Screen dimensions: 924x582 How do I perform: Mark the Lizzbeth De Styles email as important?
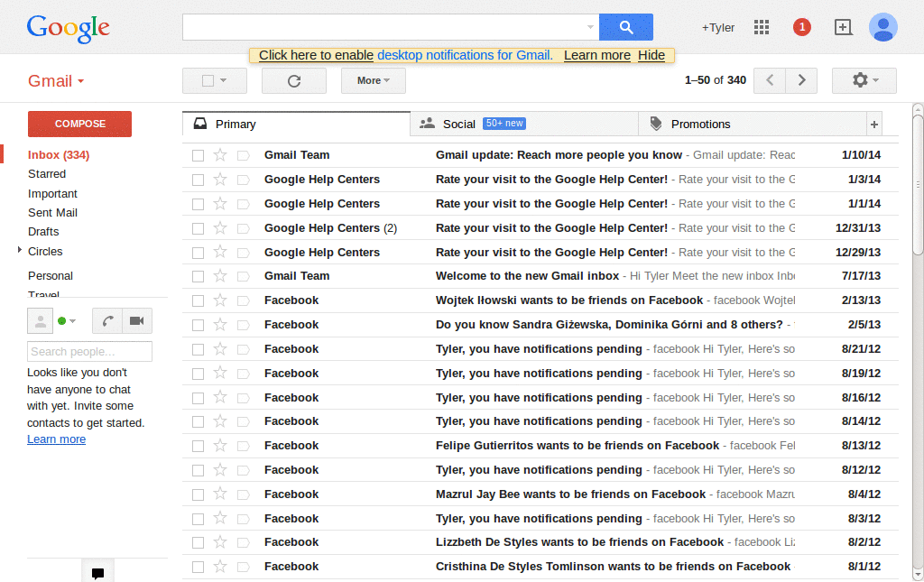point(244,542)
